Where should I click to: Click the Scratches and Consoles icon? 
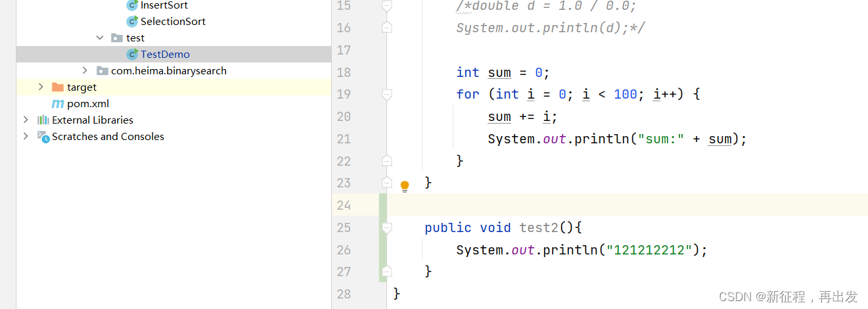[43, 137]
